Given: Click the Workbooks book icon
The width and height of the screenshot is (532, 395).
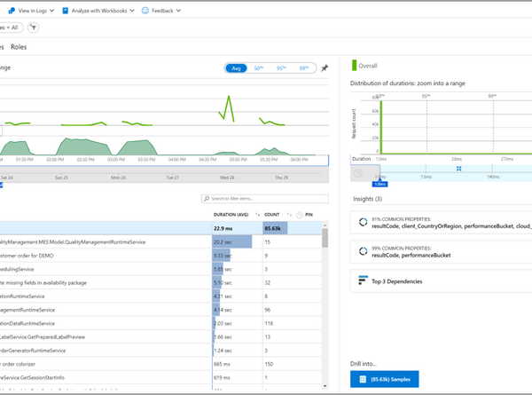Looking at the screenshot, I should (x=65, y=11).
